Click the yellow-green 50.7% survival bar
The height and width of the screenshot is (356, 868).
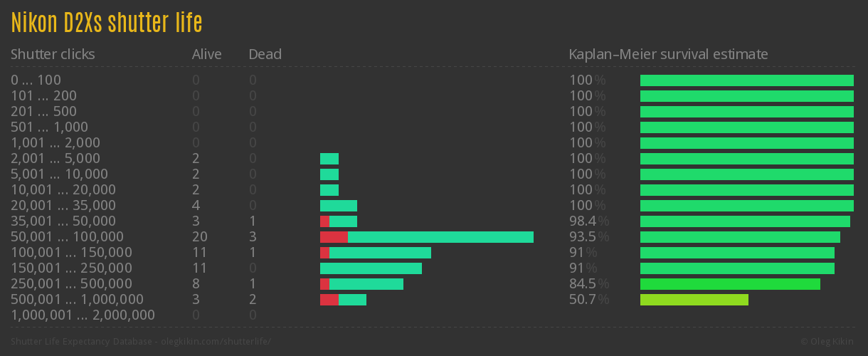694,300
